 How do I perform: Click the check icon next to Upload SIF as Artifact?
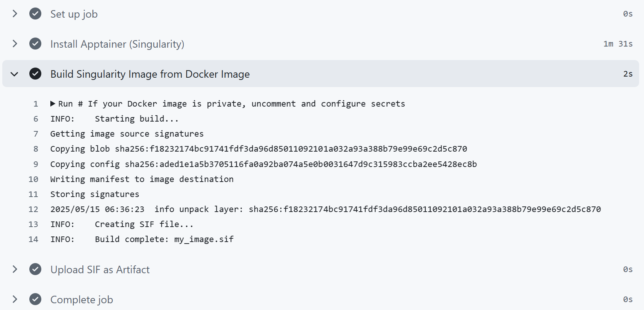pyautogui.click(x=35, y=269)
